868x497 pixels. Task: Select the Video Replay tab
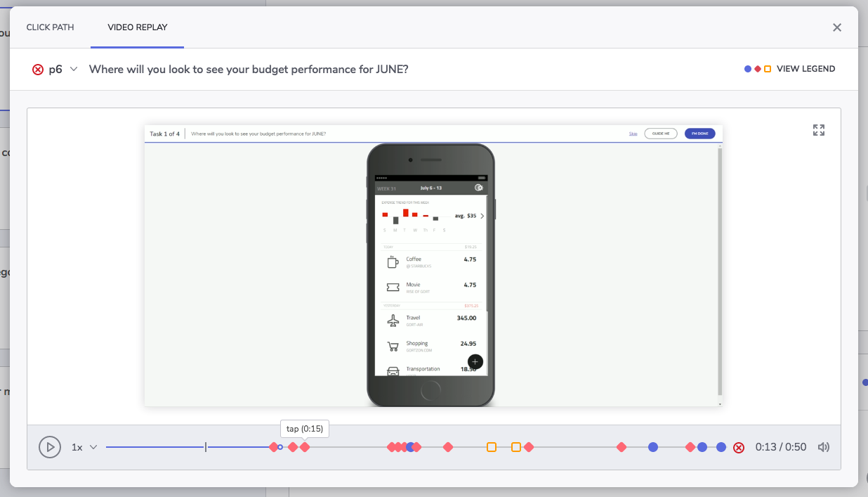tap(138, 27)
